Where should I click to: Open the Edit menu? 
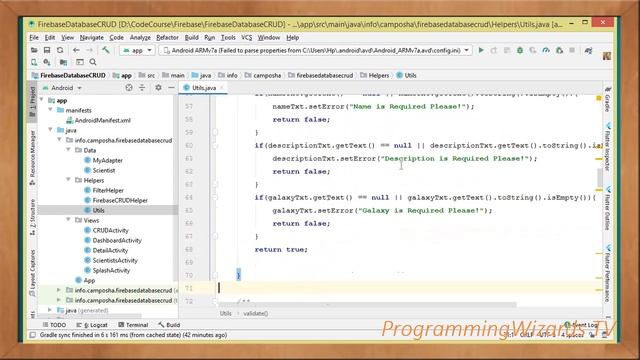point(50,38)
